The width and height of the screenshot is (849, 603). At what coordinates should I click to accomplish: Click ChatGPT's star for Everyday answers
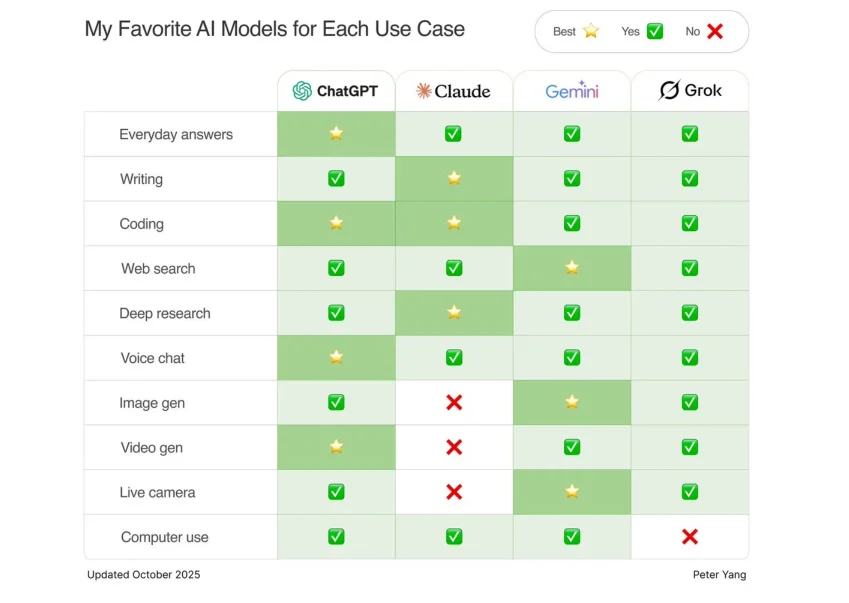[x=336, y=133]
